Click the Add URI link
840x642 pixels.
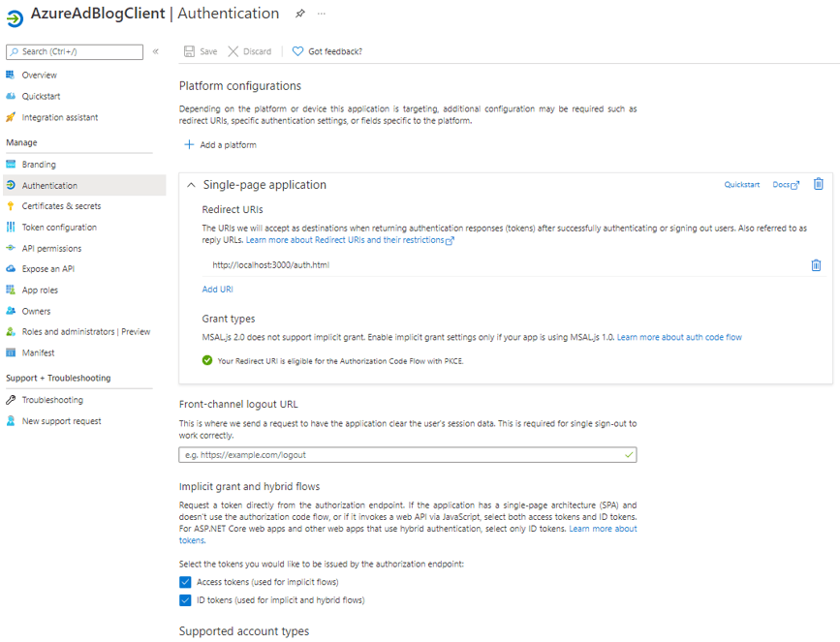(x=217, y=290)
